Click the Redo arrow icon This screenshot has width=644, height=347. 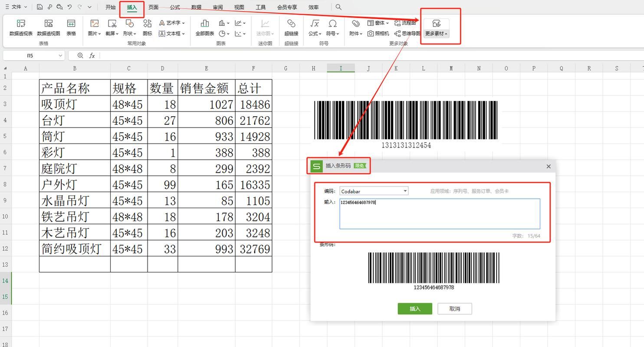[79, 7]
